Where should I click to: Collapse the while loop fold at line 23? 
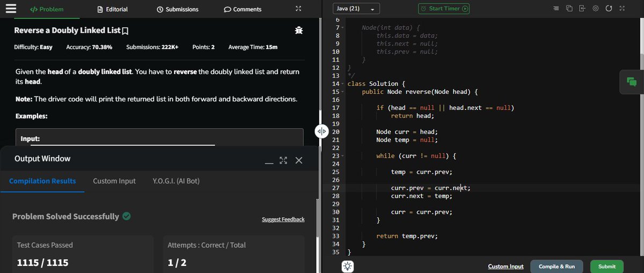(342, 156)
